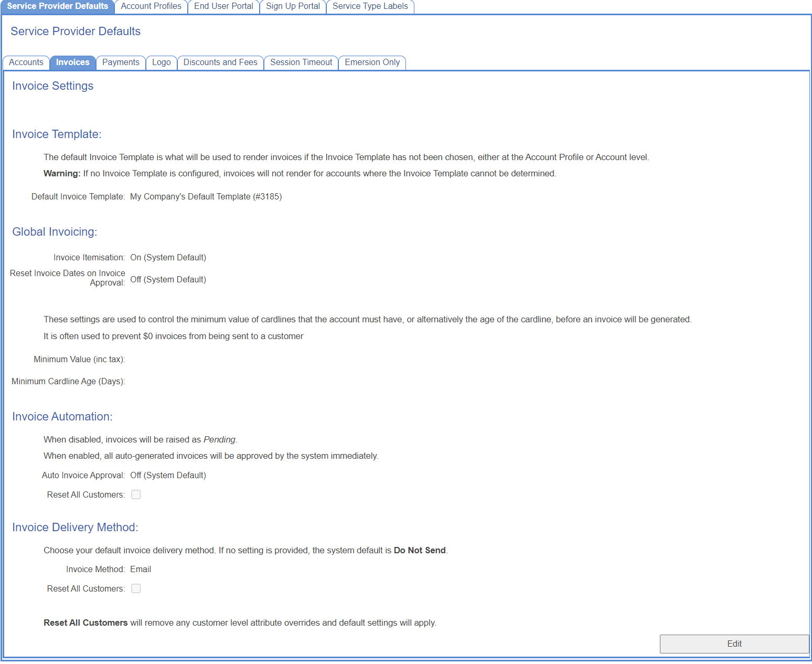This screenshot has width=812, height=664.
Task: Click the Auto Invoice Approval Off value
Action: pos(168,476)
